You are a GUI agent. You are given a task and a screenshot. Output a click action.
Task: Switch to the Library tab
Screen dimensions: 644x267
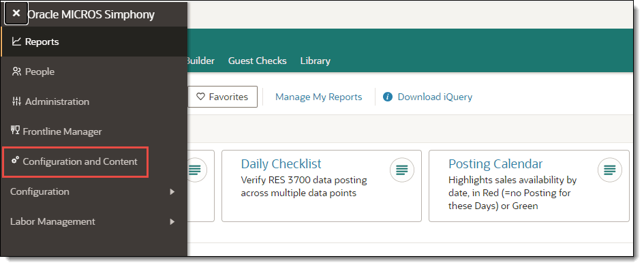[x=315, y=61]
